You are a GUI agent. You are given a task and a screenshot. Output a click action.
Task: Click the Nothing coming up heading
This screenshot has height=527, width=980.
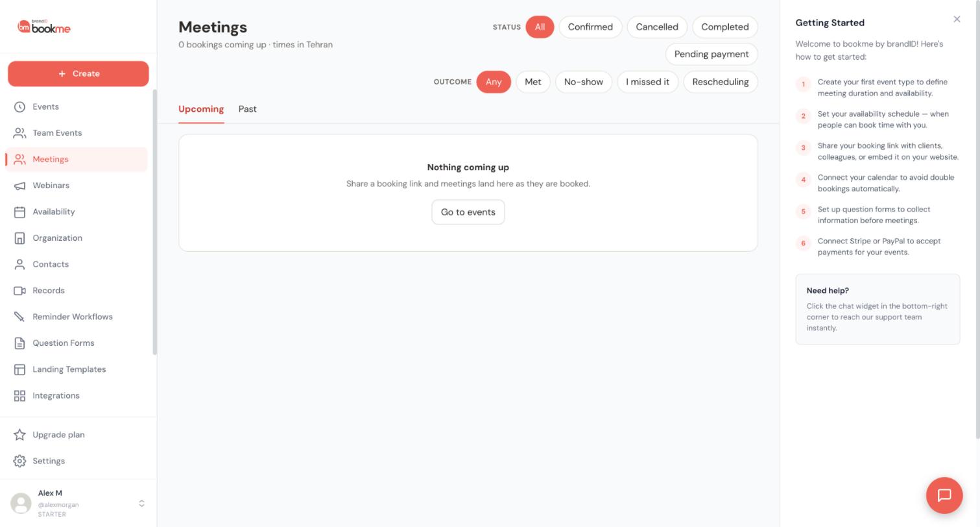468,167
